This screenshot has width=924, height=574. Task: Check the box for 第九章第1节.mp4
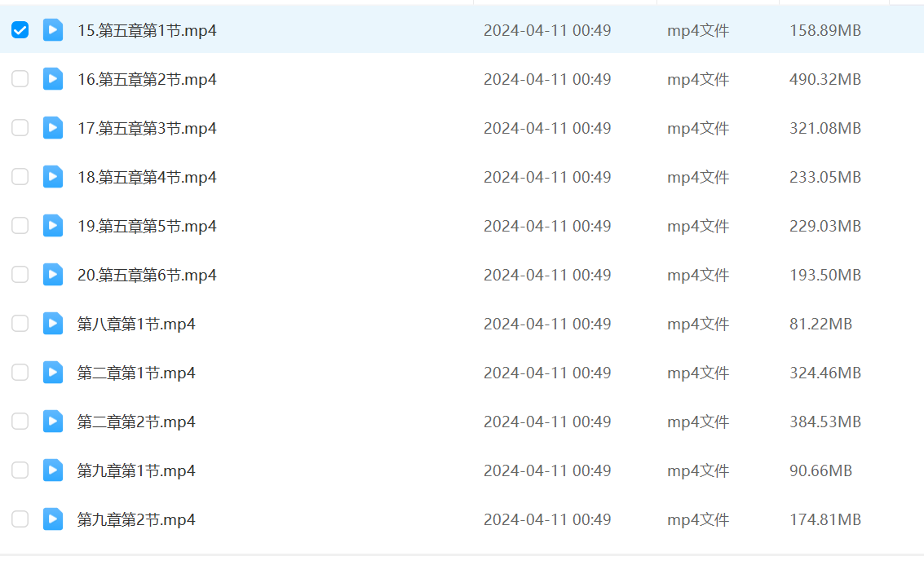click(20, 470)
